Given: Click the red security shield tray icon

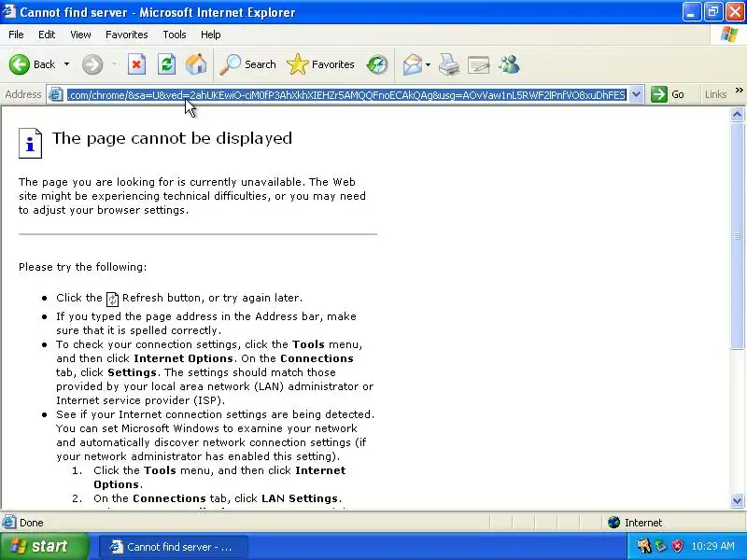Looking at the screenshot, I should coord(677,546).
